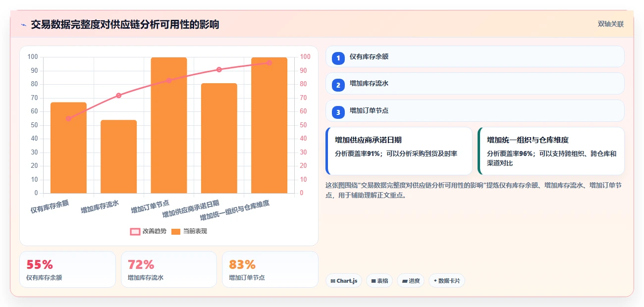Screen dimensions: 644x307
Task: Toggle the 当前表现 legend item
Action: pos(189,231)
